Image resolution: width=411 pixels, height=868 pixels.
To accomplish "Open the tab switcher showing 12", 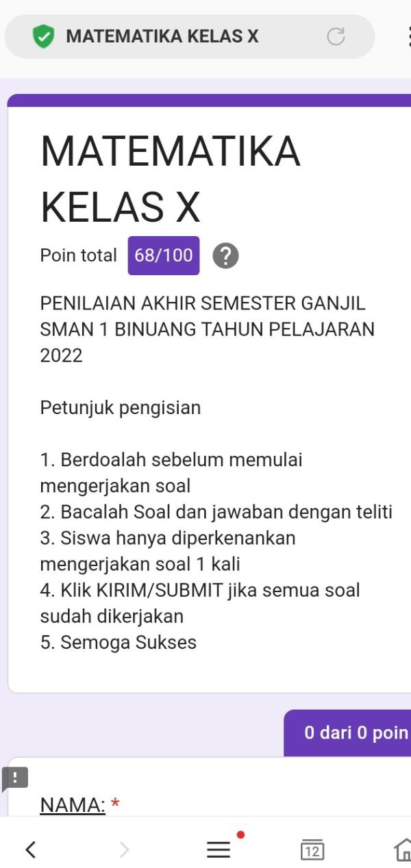I will [x=312, y=850].
